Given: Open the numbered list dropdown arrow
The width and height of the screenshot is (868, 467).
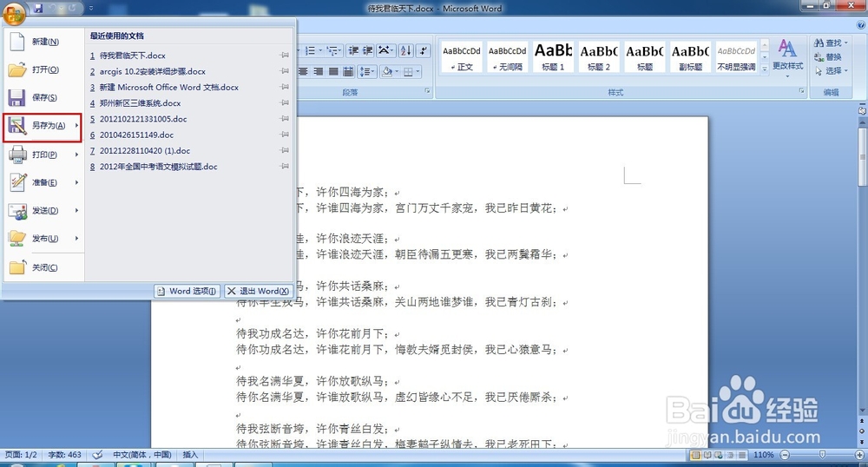Looking at the screenshot, I should tap(320, 51).
